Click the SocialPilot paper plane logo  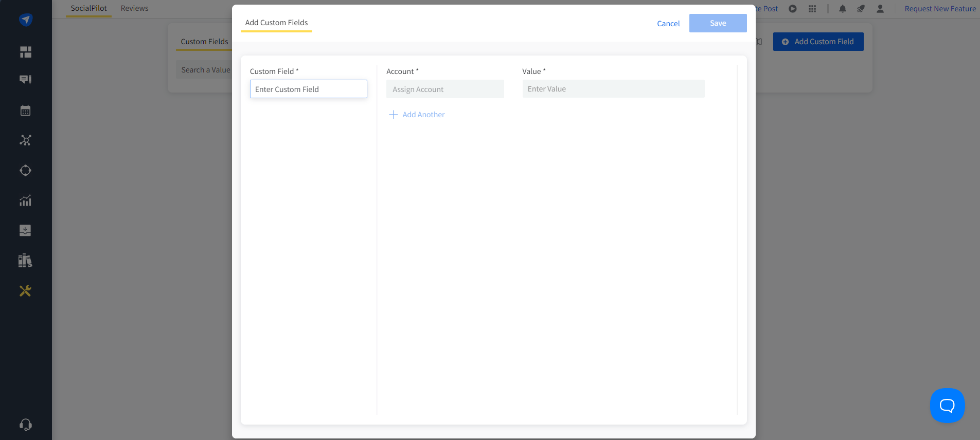click(26, 20)
